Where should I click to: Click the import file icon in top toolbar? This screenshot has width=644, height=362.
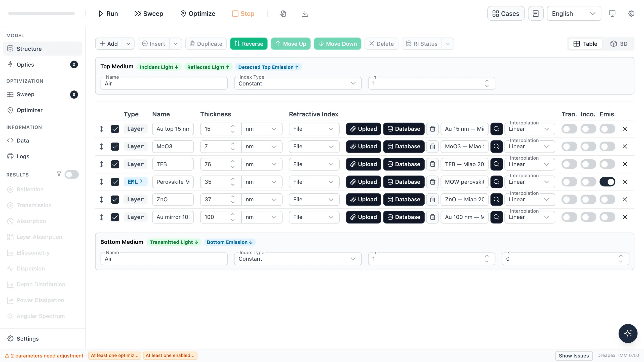point(283,14)
